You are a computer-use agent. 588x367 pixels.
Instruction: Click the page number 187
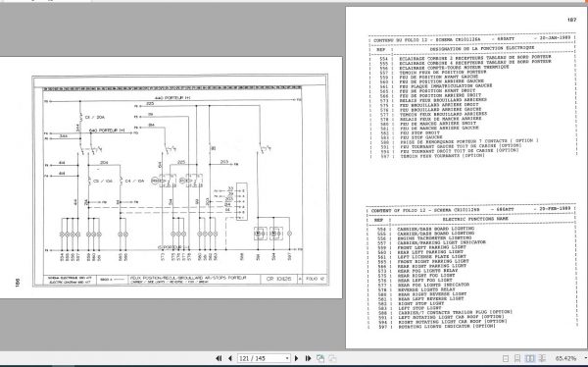pos(571,20)
